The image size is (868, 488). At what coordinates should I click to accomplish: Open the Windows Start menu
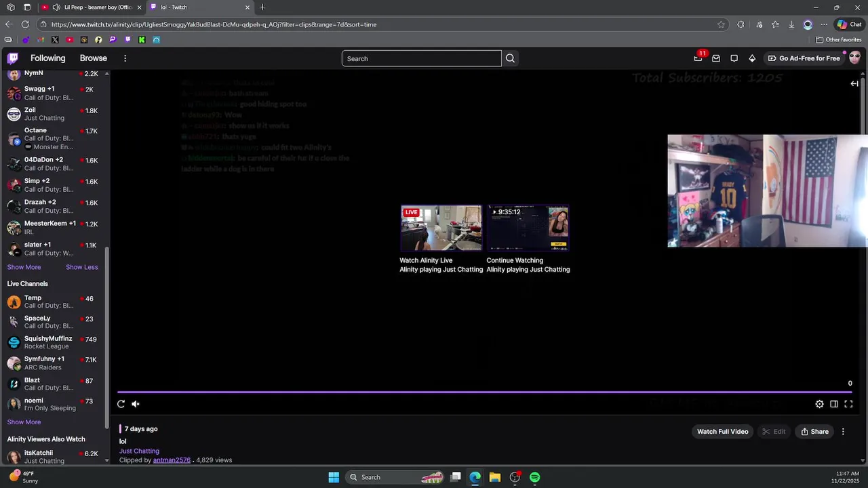[x=334, y=477]
